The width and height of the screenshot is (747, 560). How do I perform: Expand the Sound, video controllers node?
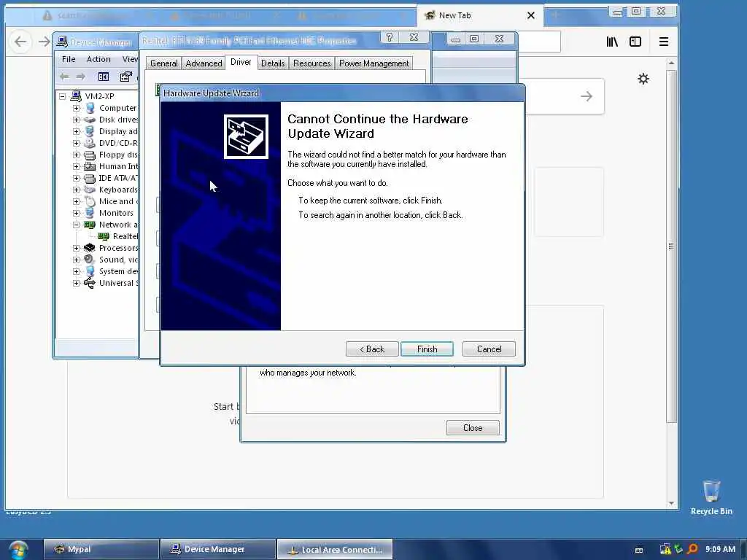[76, 260]
